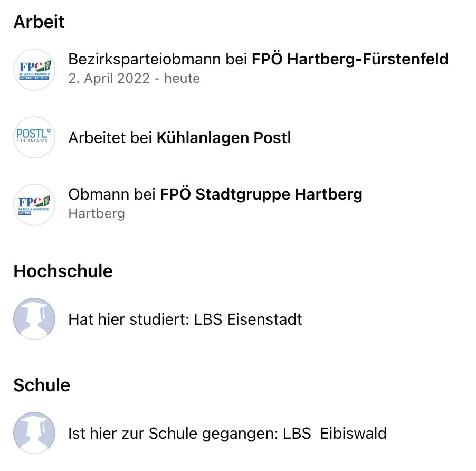Open the Kühlanlagen Postl page link
The width and height of the screenshot is (476, 471).
pos(224,138)
